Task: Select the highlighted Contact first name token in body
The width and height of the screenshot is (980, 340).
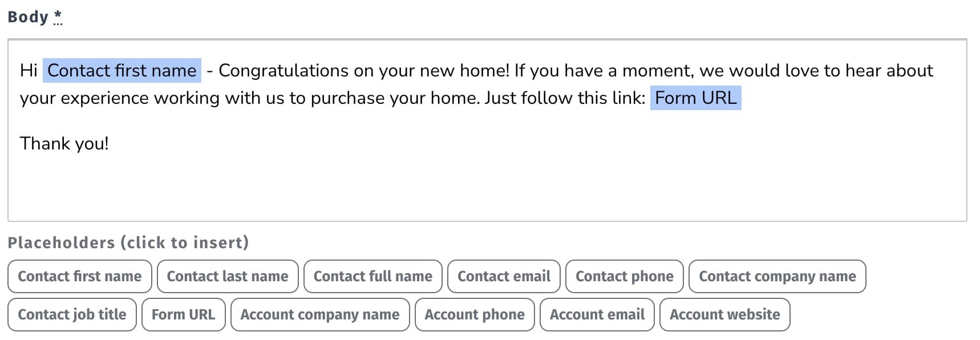Action: [x=122, y=71]
